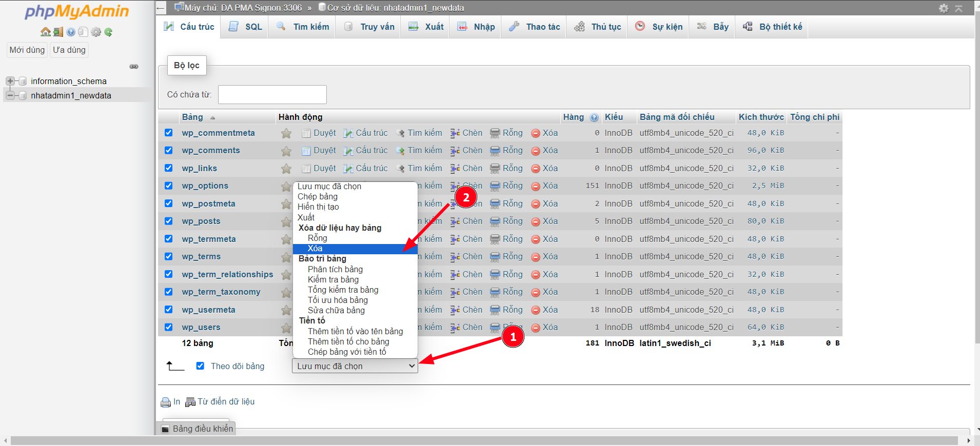Viewport: 980px width, 446px height.
Task: Open the Bộ thiết kế tab
Action: click(772, 27)
